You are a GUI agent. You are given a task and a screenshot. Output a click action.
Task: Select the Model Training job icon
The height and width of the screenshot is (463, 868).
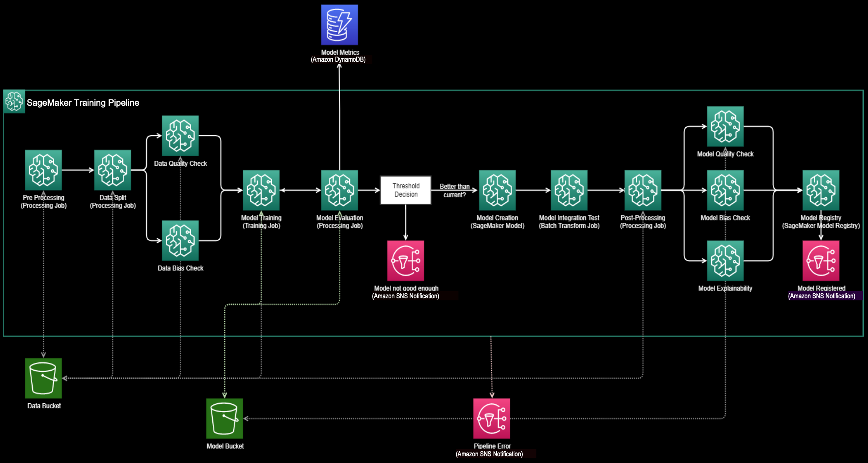tap(261, 190)
